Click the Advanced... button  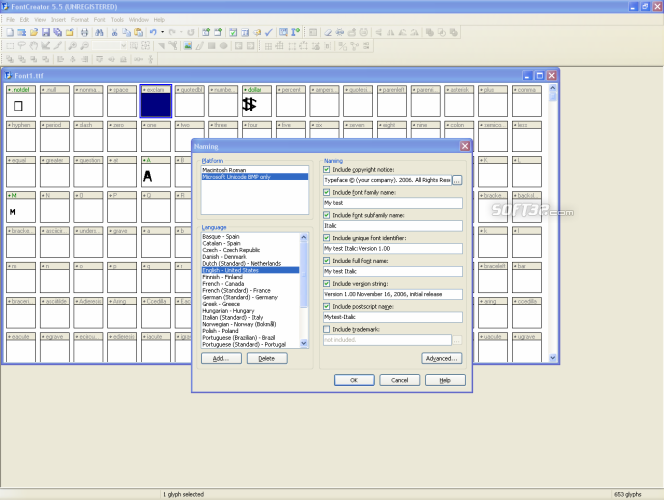pyautogui.click(x=441, y=359)
